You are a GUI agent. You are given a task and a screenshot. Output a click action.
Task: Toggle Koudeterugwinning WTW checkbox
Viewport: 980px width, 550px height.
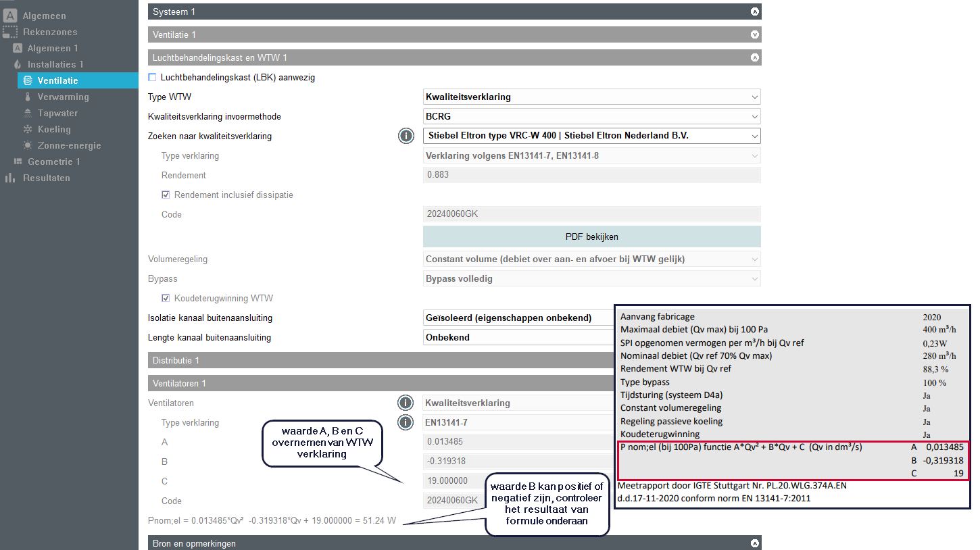[x=166, y=298]
